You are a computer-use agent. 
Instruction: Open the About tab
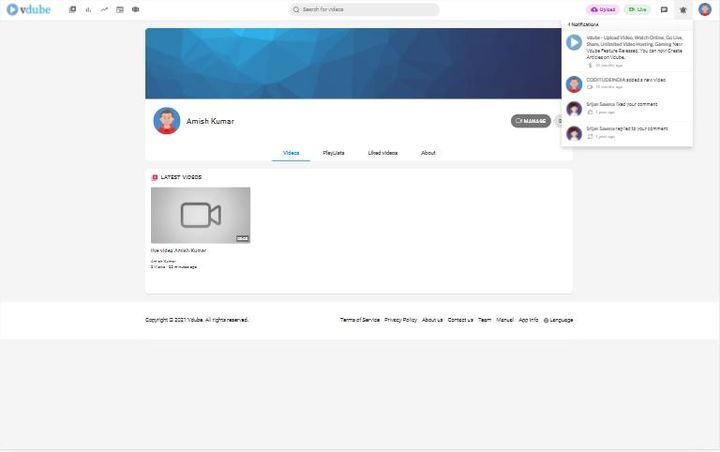point(428,153)
